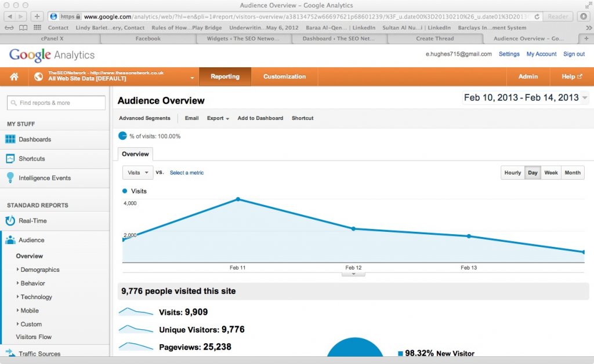This screenshot has width=594, height=364.
Task: Click the Audience people icon
Action: point(10,240)
